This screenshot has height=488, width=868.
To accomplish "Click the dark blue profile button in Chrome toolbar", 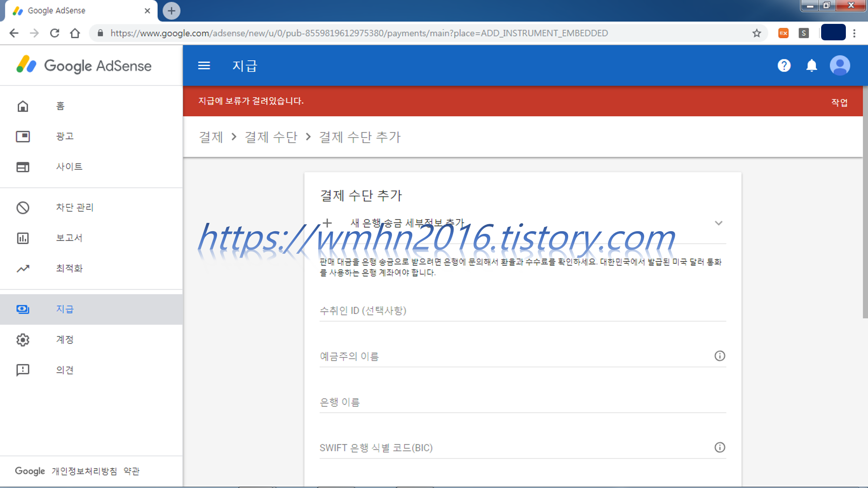I will point(833,33).
